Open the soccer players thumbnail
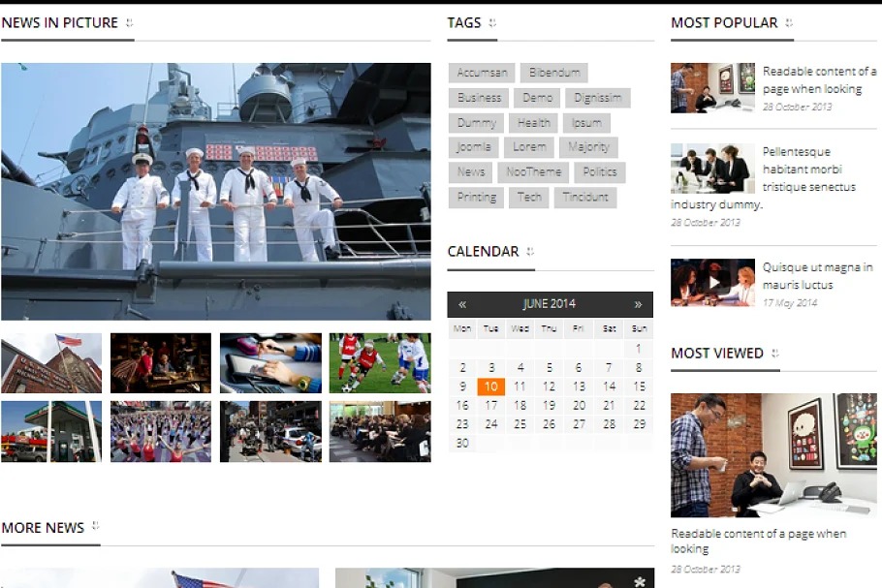Image resolution: width=882 pixels, height=588 pixels. [380, 363]
